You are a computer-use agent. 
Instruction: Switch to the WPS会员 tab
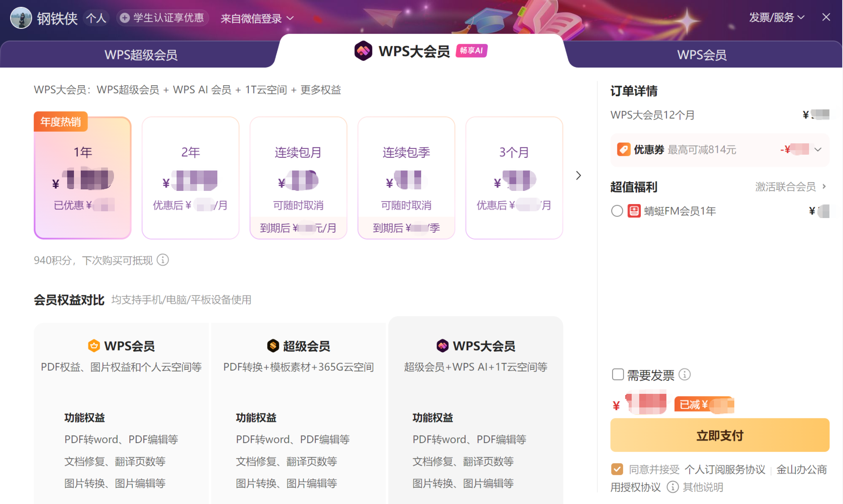tap(701, 55)
